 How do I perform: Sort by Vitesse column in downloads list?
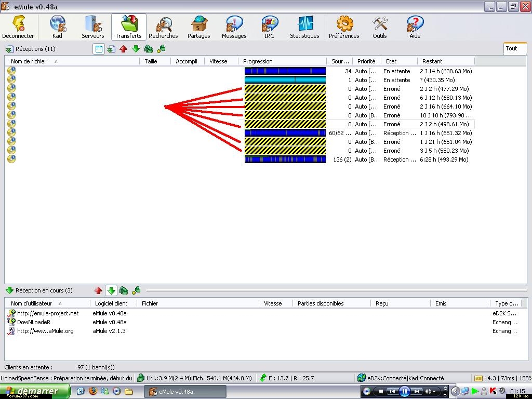[x=221, y=61]
